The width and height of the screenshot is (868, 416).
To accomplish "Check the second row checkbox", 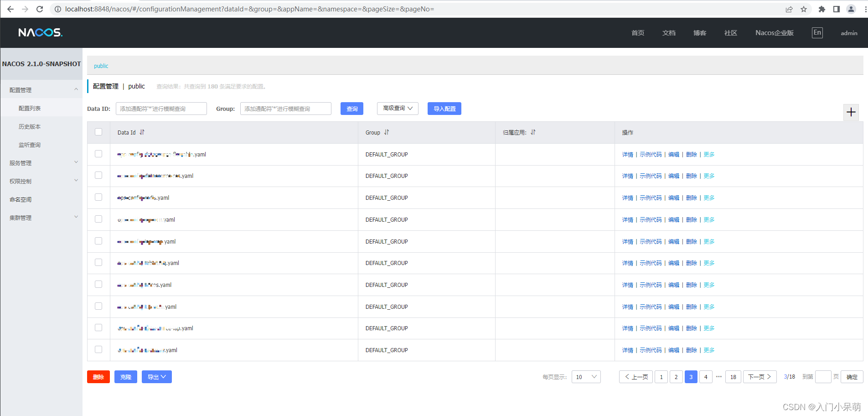I will (98, 175).
